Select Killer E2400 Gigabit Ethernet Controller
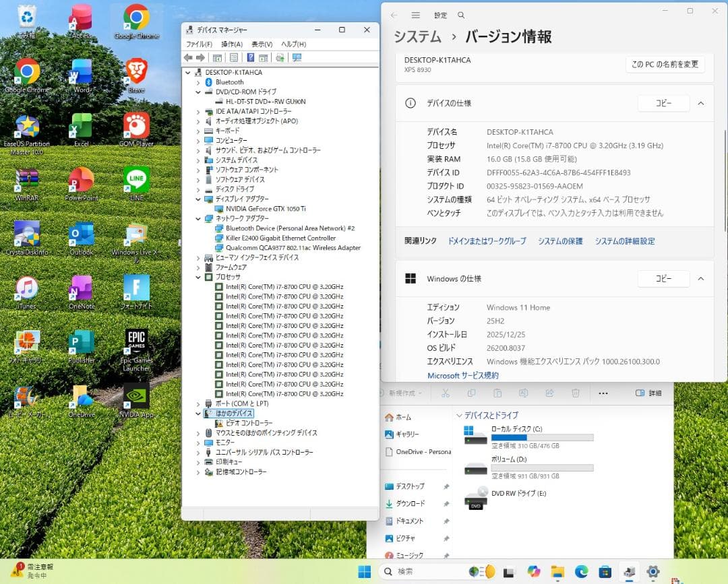The image size is (728, 584). [280, 238]
